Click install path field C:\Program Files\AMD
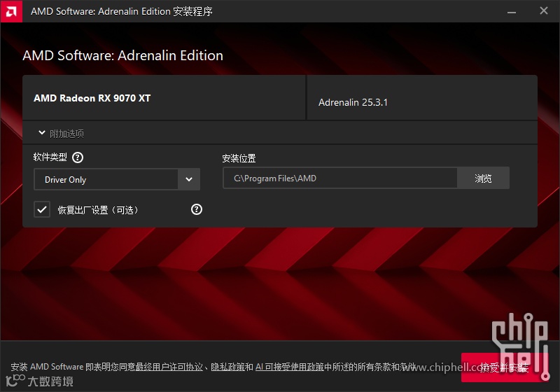 coord(340,178)
